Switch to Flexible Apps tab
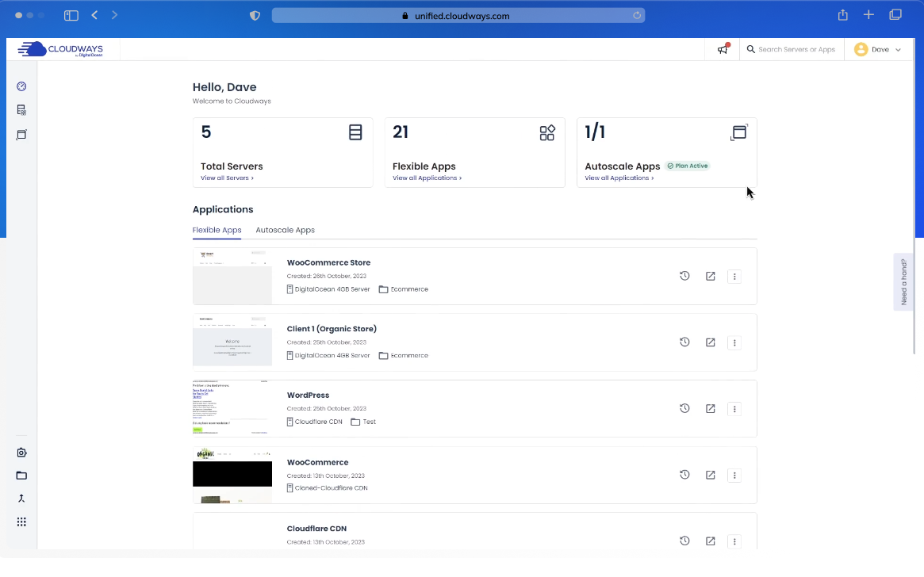 217,230
